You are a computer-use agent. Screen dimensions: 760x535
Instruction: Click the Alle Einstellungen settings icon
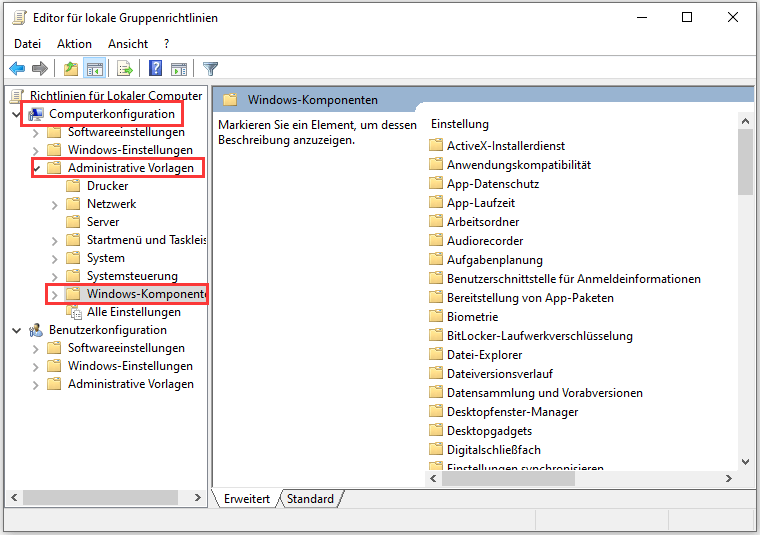pos(74,313)
